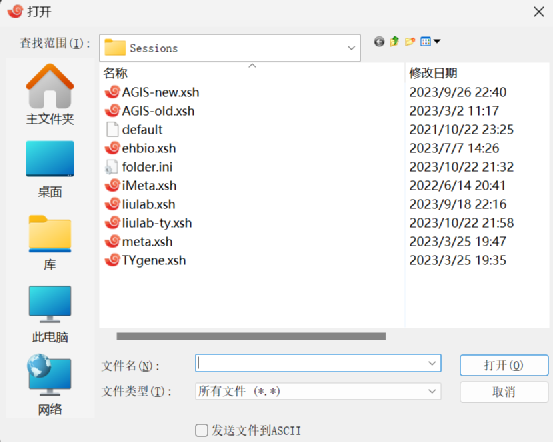Expand the file name history dropdown
Screen dimensions: 553x442
pyautogui.click(x=432, y=363)
